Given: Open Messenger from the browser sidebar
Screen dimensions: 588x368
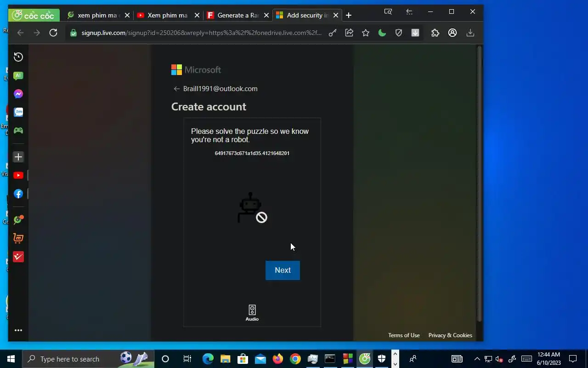Looking at the screenshot, I should click(x=18, y=94).
